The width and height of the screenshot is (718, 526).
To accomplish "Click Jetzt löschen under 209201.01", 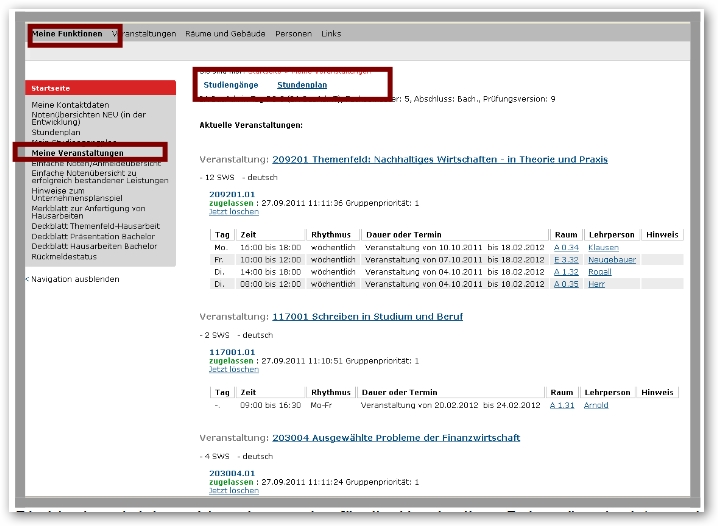I will click(234, 212).
